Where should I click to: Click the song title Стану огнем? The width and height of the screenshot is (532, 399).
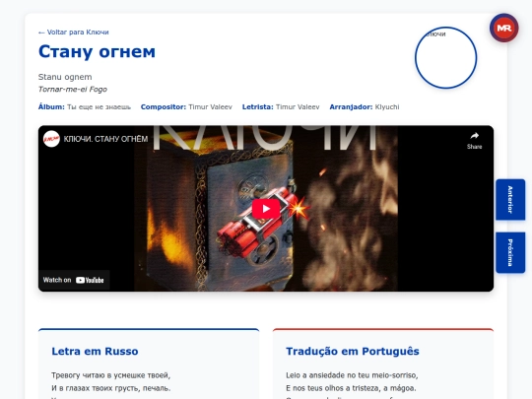coord(97,51)
